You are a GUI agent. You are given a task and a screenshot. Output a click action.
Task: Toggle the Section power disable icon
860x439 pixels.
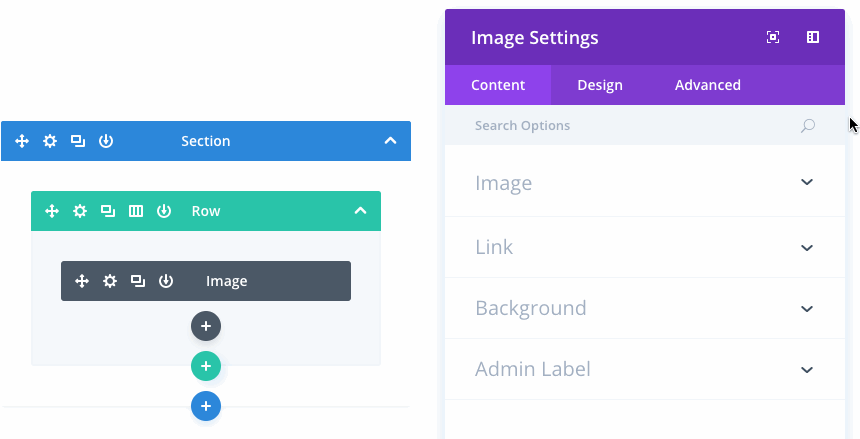click(x=106, y=141)
